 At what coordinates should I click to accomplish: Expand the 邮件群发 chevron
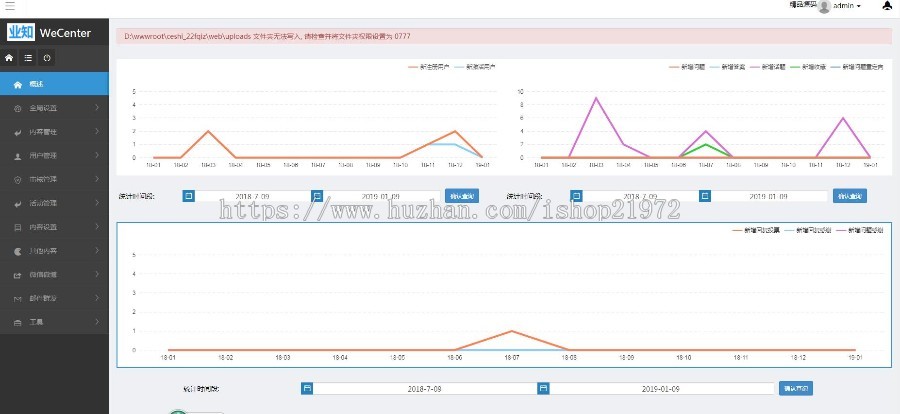97,299
